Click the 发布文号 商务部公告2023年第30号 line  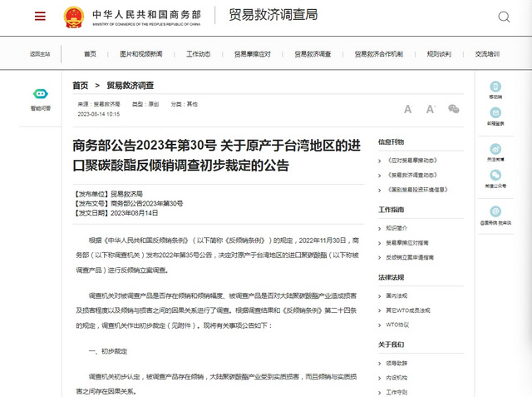128,204
